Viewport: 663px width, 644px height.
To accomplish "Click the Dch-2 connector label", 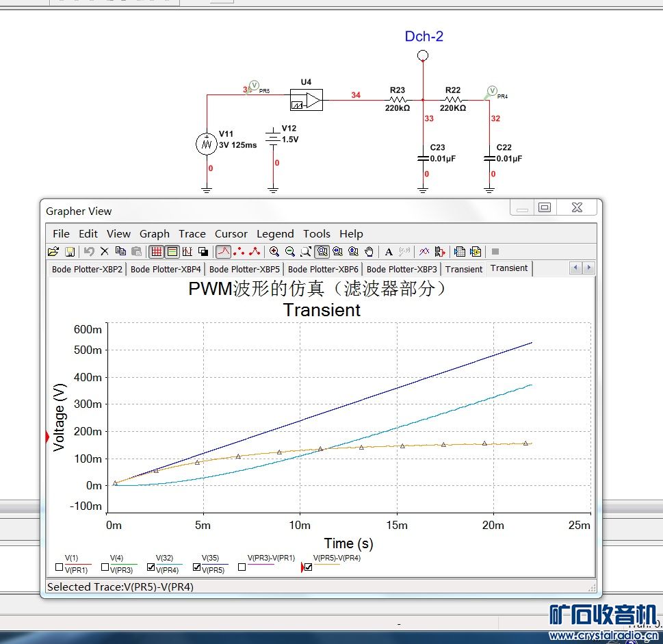I will [424, 36].
